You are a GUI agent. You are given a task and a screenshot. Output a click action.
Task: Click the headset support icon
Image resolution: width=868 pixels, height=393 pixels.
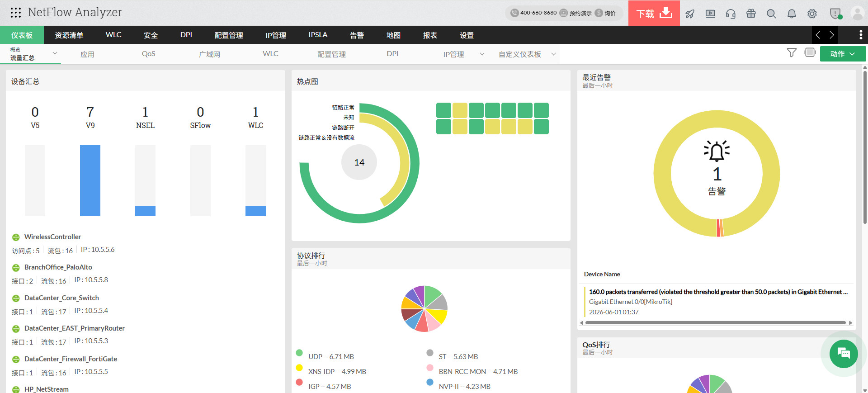point(731,14)
